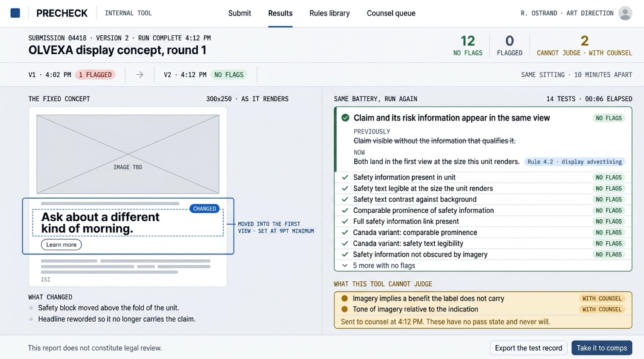This screenshot has width=644, height=359.
Task: Select version V1 4:02 PM
Action: (50, 75)
